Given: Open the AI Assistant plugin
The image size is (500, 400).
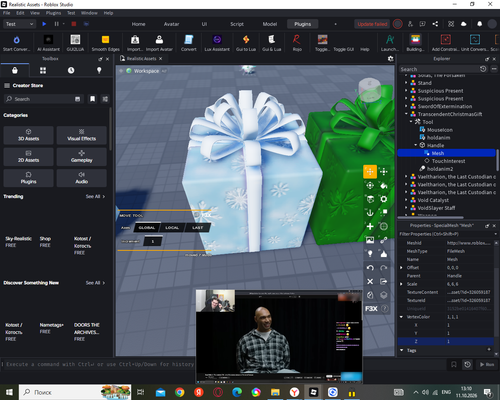Looking at the screenshot, I should (48, 43).
